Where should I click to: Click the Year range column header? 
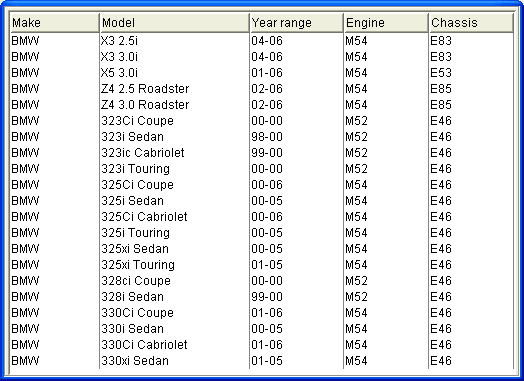click(296, 23)
